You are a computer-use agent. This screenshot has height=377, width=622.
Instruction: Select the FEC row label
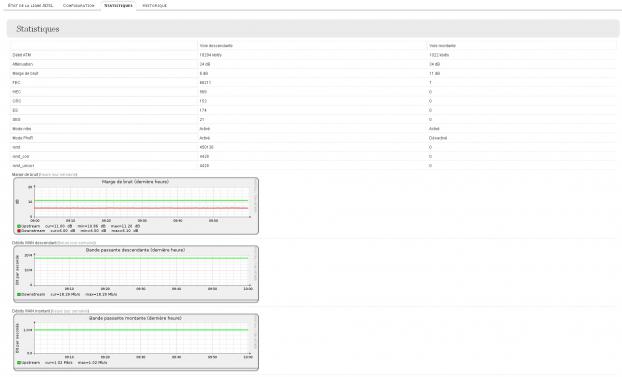pos(16,83)
